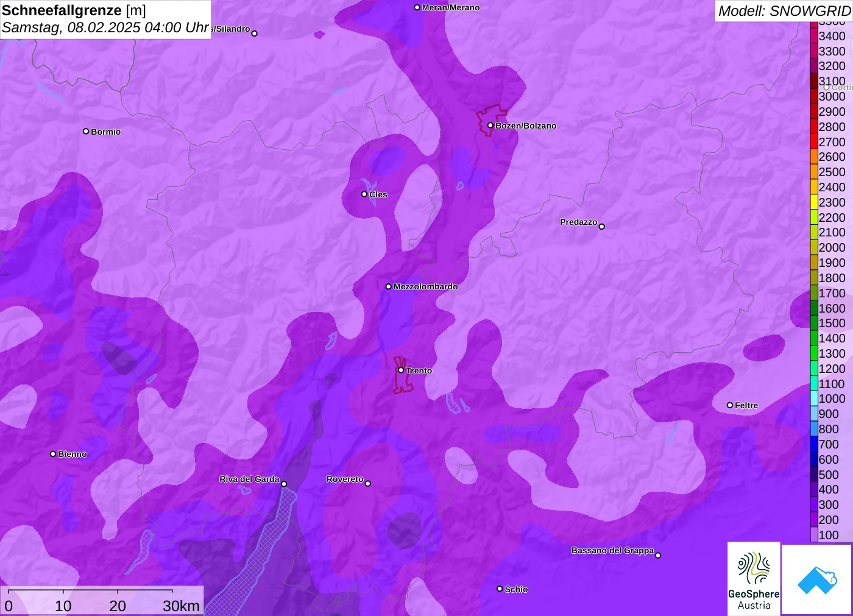Click the Modell: SNOWGRID label
Image resolution: width=853 pixels, height=616 pixels.
(784, 11)
